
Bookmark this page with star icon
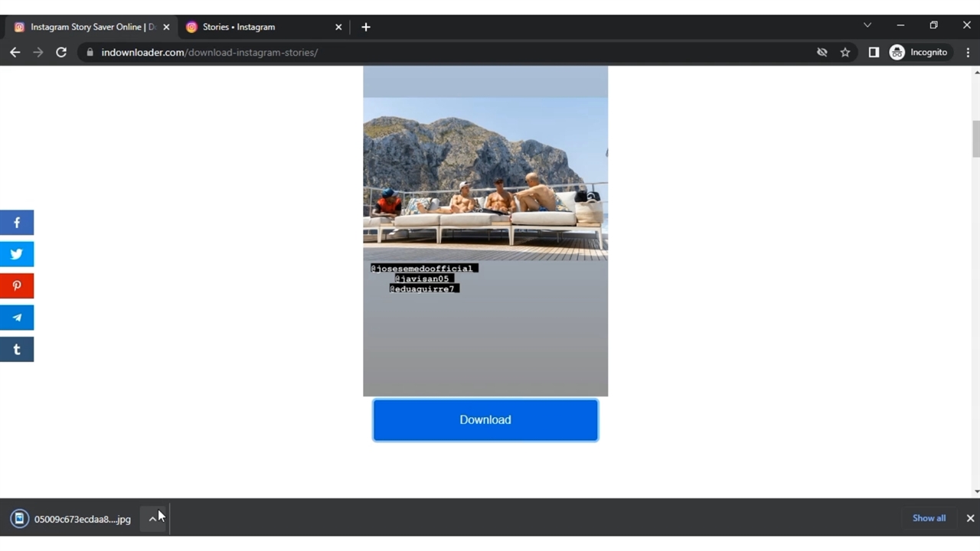coord(845,53)
